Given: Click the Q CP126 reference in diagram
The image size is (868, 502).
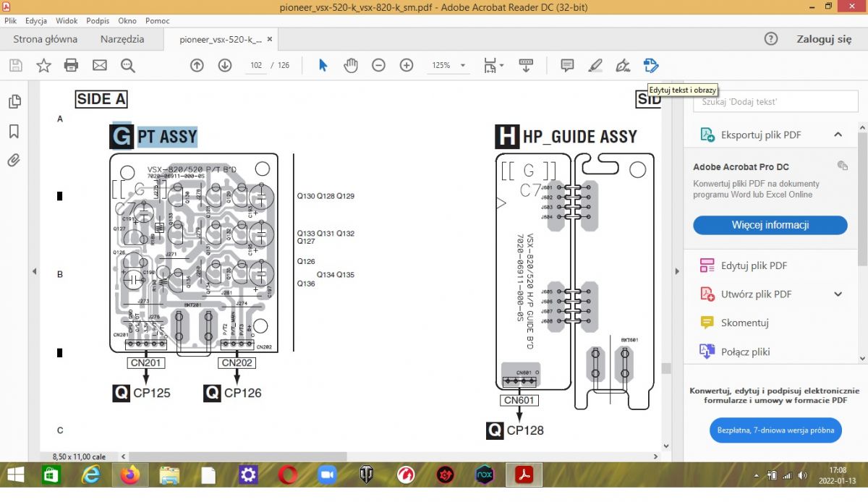Looking at the screenshot, I should click(x=233, y=393).
